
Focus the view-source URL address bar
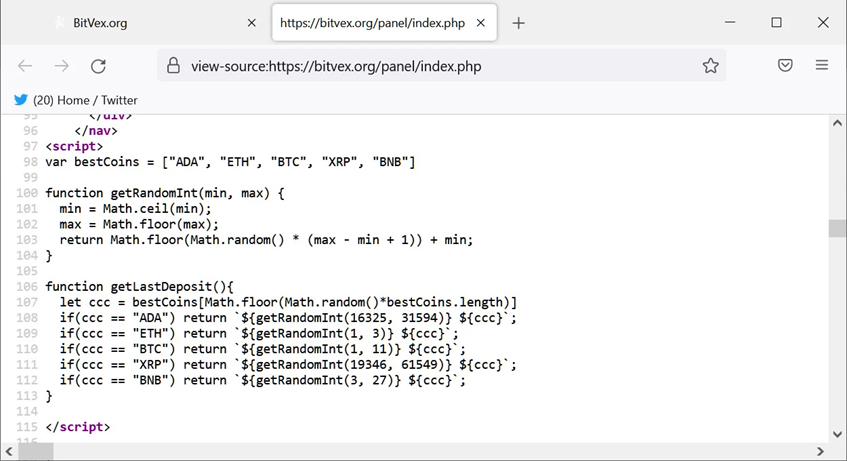441,66
